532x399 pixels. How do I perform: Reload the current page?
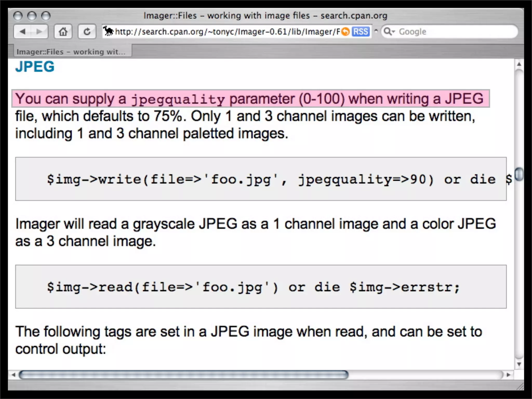pos(87,32)
